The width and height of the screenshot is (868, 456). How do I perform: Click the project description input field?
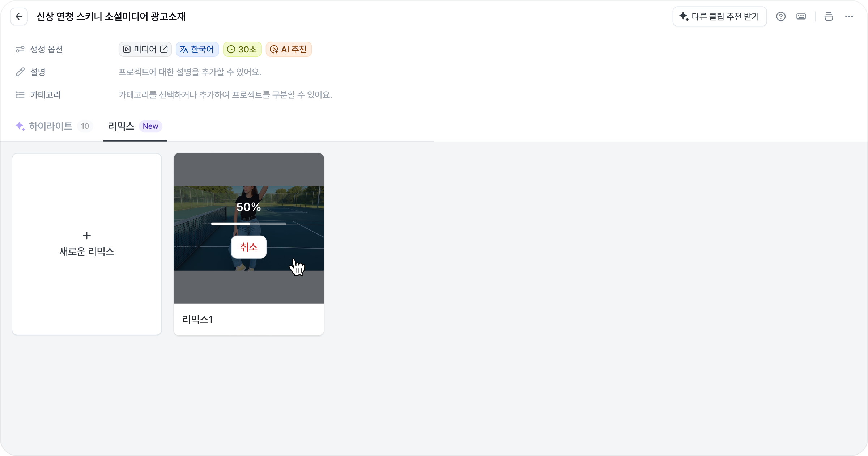pos(190,72)
